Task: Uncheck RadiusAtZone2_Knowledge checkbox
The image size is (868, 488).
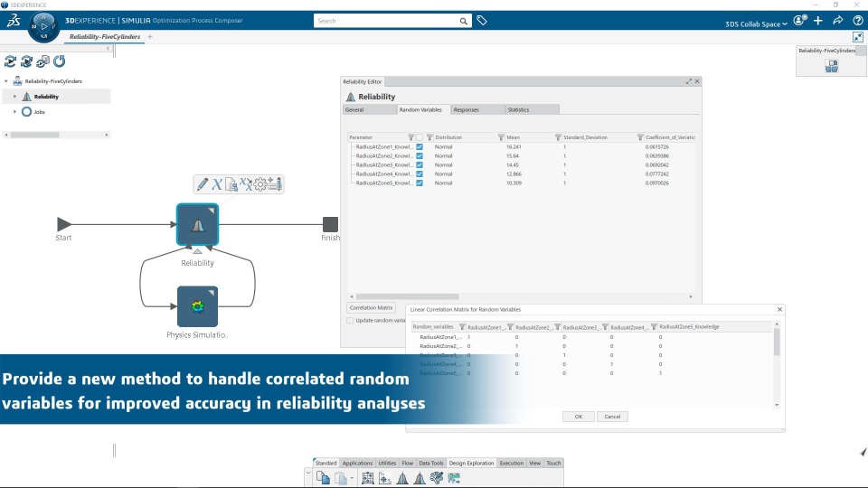Action: (x=420, y=156)
